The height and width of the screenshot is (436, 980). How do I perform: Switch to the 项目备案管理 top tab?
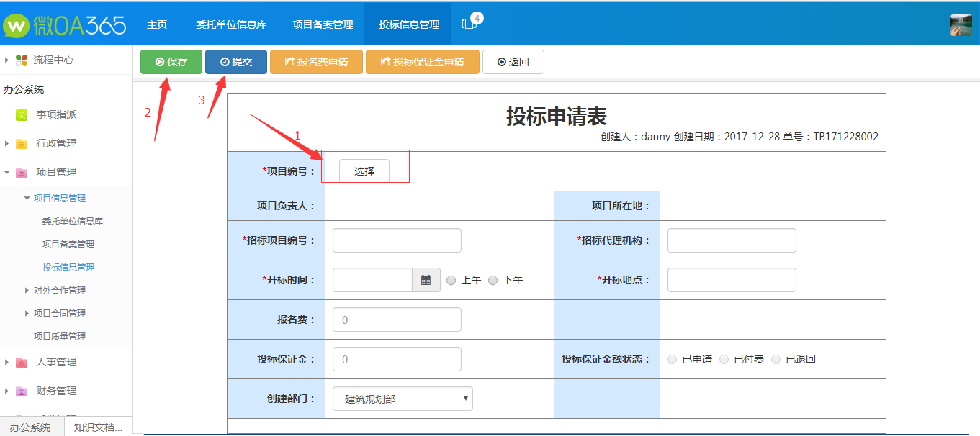(x=323, y=24)
